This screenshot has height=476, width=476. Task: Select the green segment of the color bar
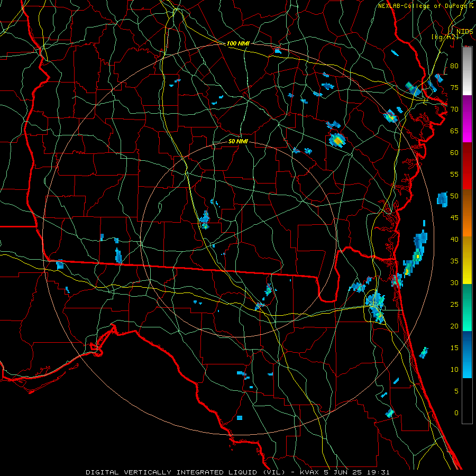(467, 307)
